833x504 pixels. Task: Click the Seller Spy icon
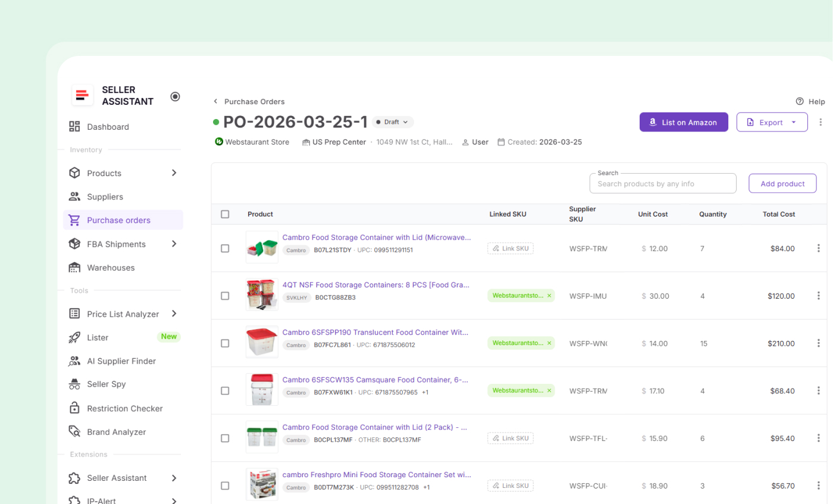pos(74,384)
